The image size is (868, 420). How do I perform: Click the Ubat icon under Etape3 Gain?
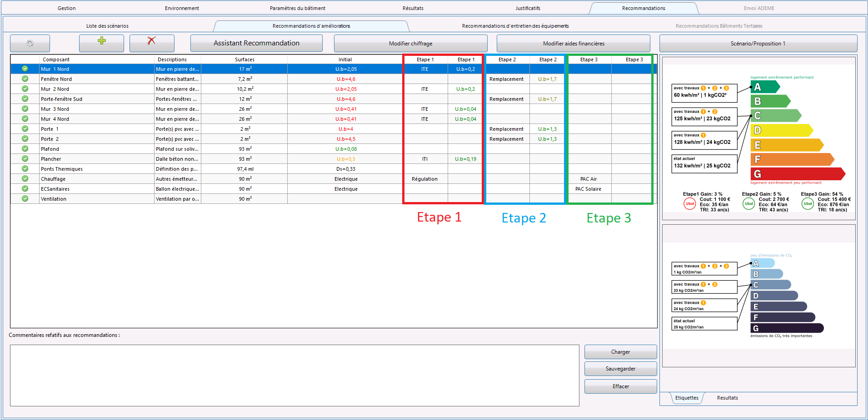click(x=808, y=204)
